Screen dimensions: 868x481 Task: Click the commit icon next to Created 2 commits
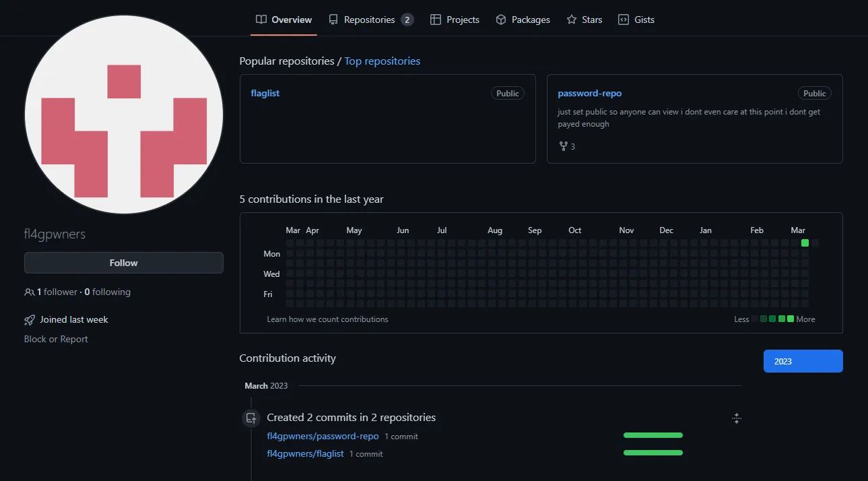251,418
